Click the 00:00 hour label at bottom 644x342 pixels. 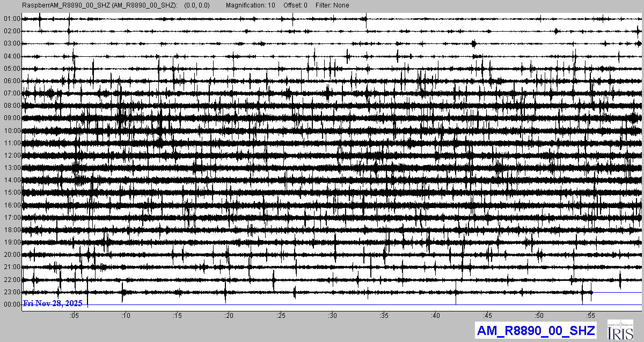(x=11, y=304)
